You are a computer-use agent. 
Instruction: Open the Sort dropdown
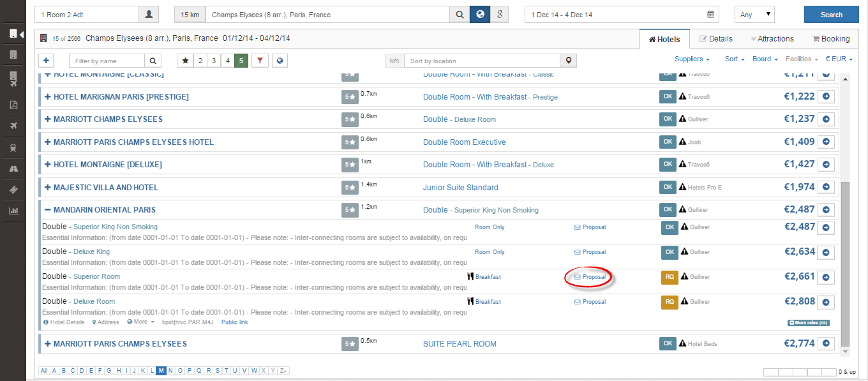pyautogui.click(x=735, y=59)
